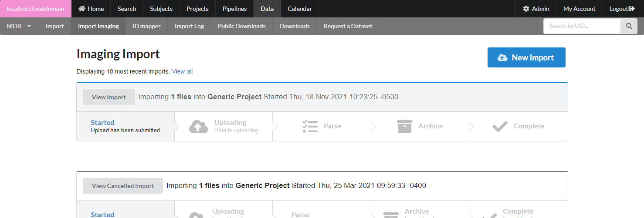The width and height of the screenshot is (644, 218).
Task: Switch to the ID mapper tab
Action: point(146,26)
